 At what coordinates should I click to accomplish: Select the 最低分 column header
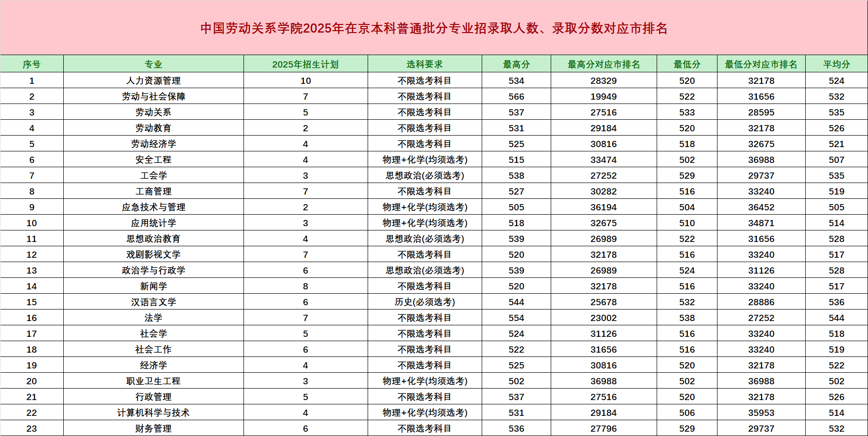(x=687, y=64)
